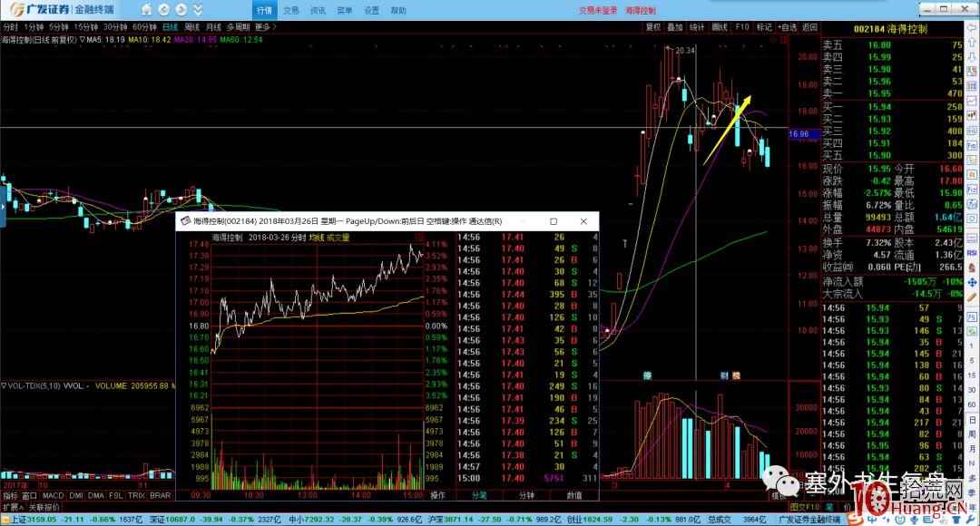Viewport: 980px width, 526px height.
Task: Click the 返回 return button
Action: 809,27
